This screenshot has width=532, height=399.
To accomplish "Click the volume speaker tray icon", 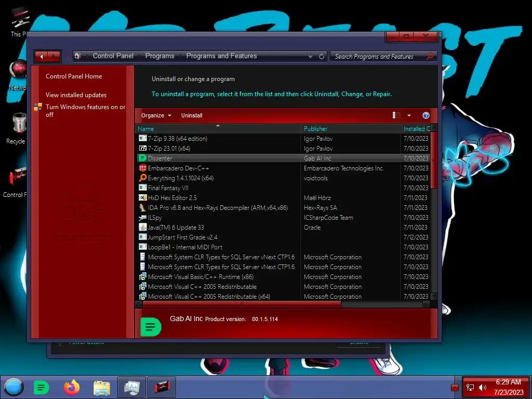I will pyautogui.click(x=482, y=387).
